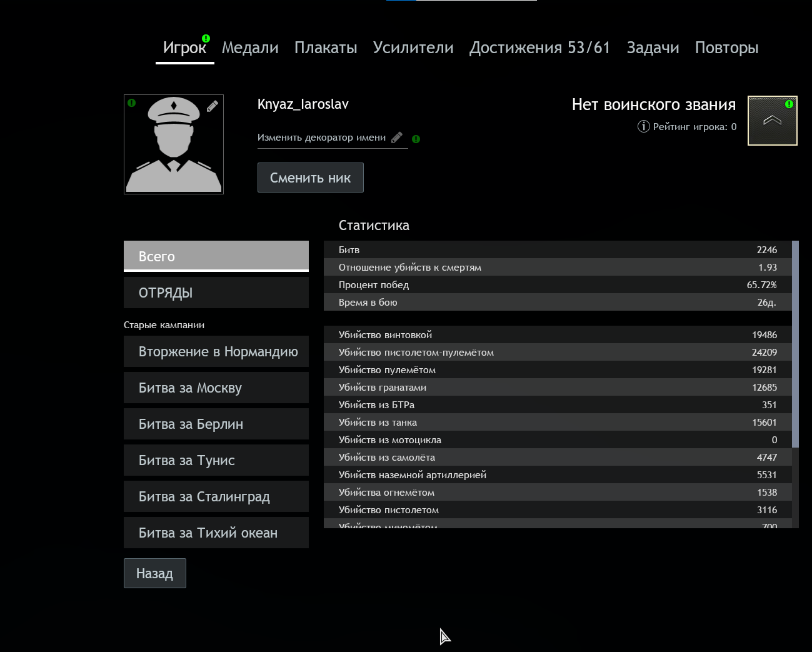Open the military rank chevron badge
The width and height of the screenshot is (812, 652).
(x=772, y=121)
